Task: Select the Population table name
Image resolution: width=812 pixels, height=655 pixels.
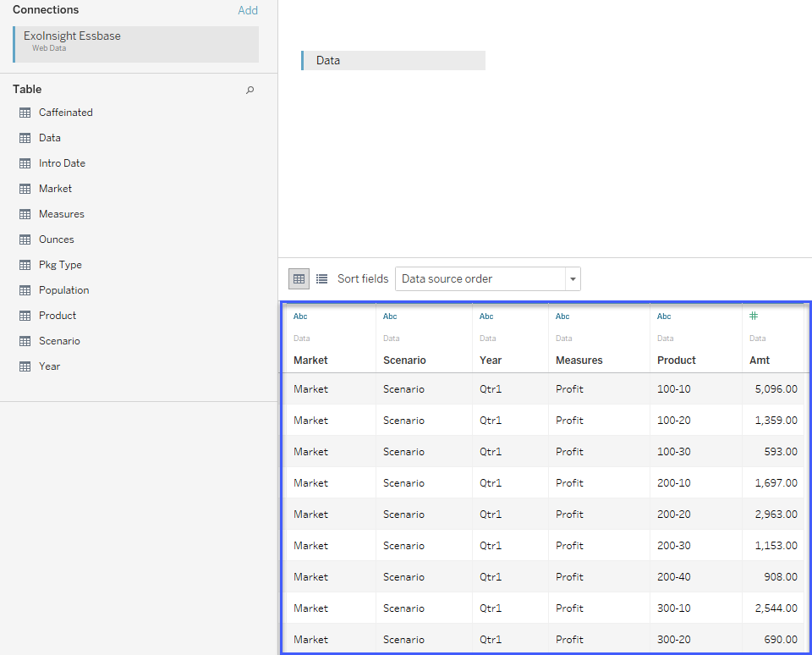Action: point(63,290)
